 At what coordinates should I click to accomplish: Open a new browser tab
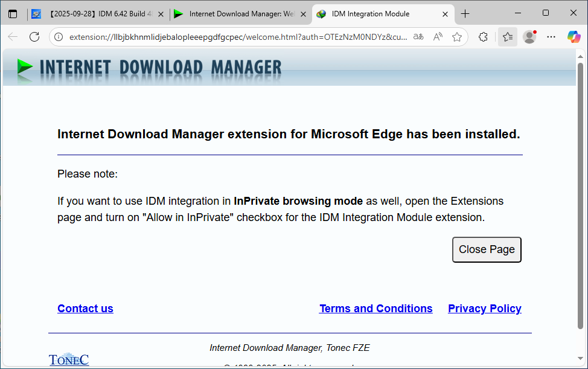(x=465, y=14)
